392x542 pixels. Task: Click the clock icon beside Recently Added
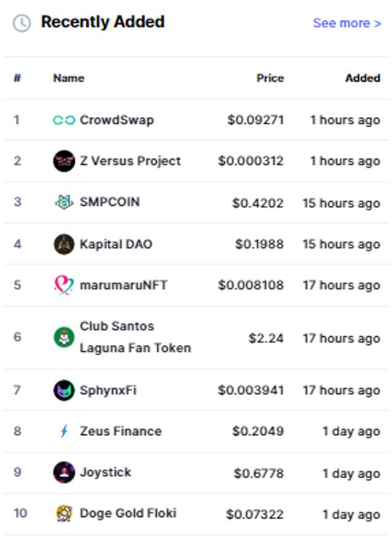[x=22, y=23]
